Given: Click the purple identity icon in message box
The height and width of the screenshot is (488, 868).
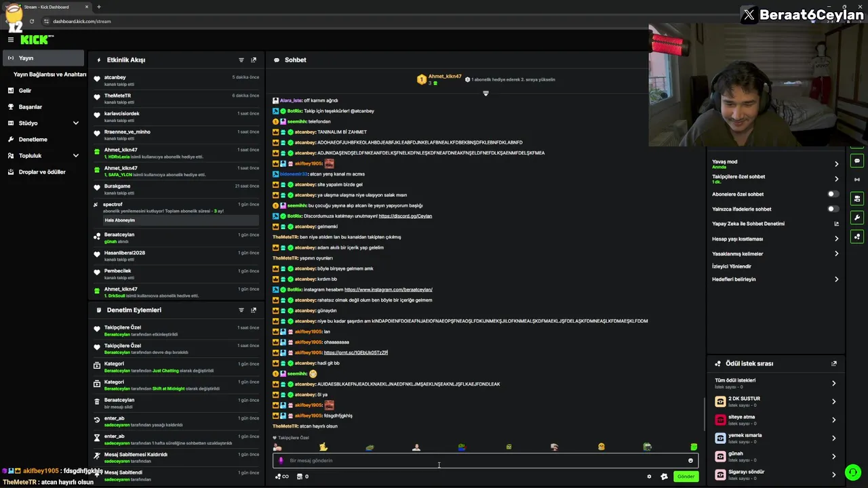Looking at the screenshot, I should 281,461.
